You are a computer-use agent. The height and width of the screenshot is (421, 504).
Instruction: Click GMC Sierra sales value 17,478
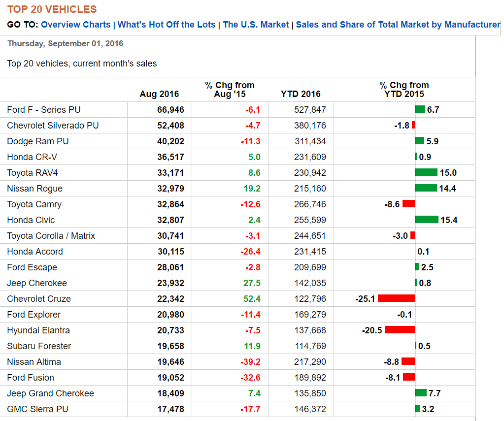click(x=170, y=409)
